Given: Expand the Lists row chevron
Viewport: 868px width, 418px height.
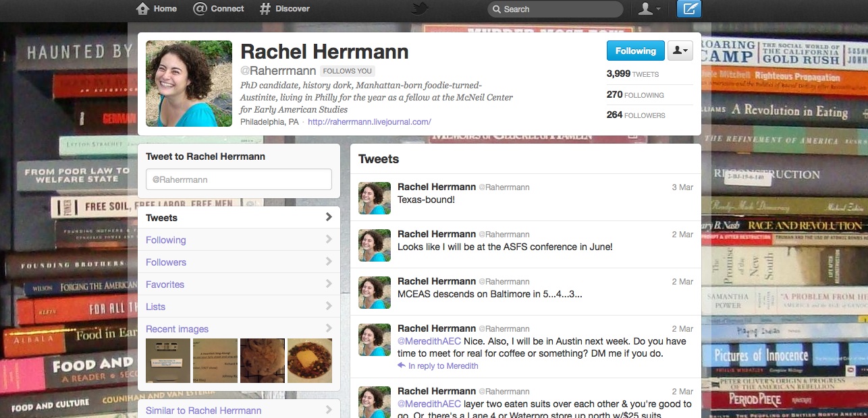Looking at the screenshot, I should point(329,306).
